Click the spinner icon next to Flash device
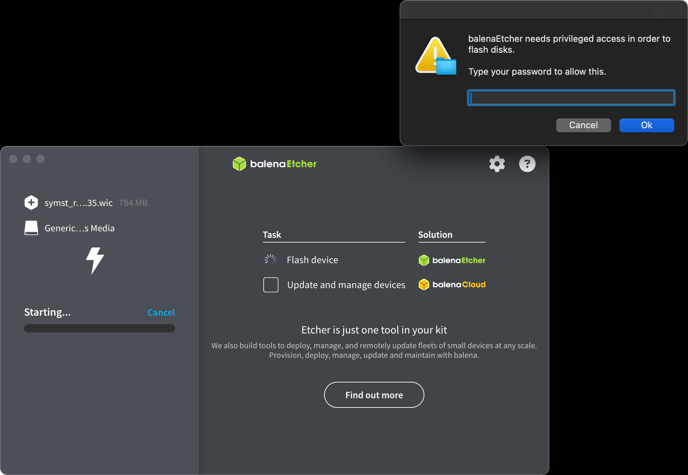The width and height of the screenshot is (688, 475). point(270,260)
